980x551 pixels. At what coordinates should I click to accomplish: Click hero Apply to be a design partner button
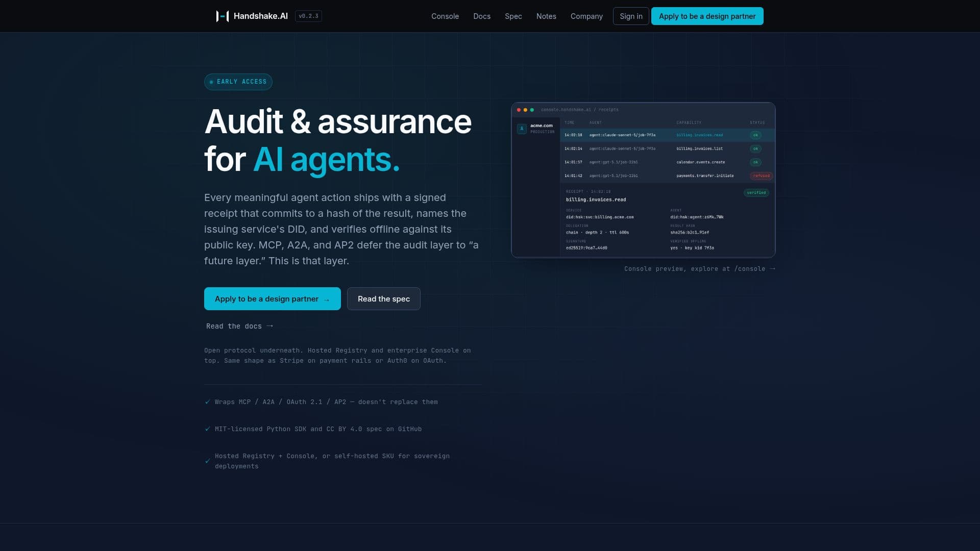coord(273,299)
